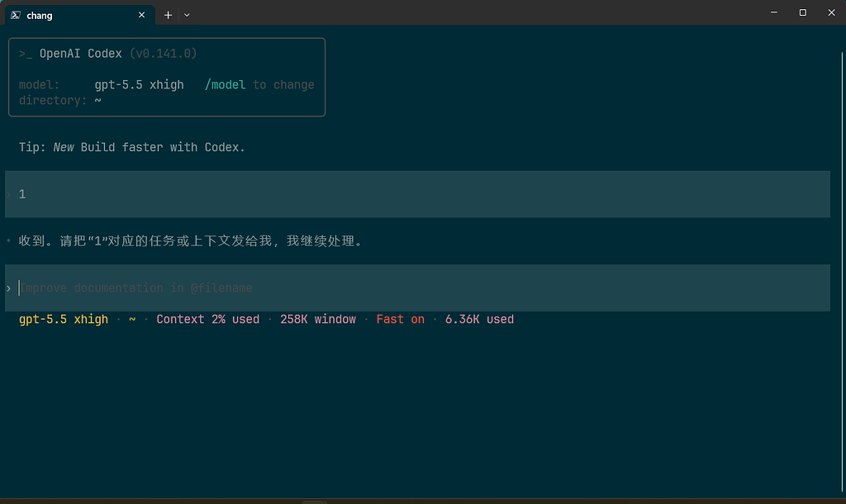This screenshot has width=846, height=504.
Task: Close the "chang" tab
Action: [x=141, y=15]
